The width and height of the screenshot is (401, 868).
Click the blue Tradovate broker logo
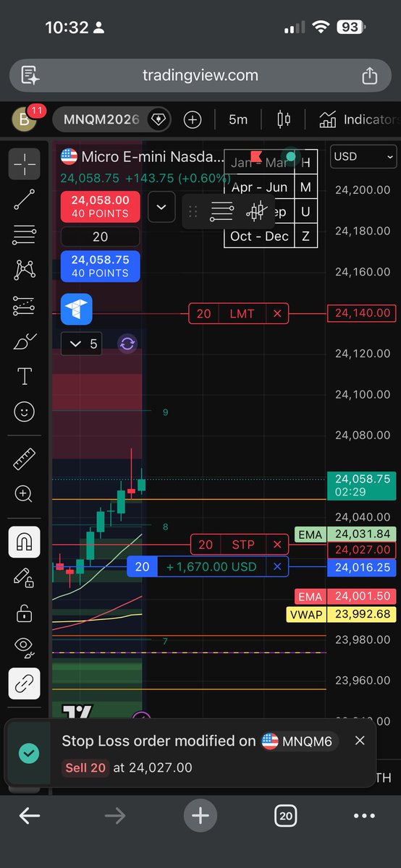77,309
